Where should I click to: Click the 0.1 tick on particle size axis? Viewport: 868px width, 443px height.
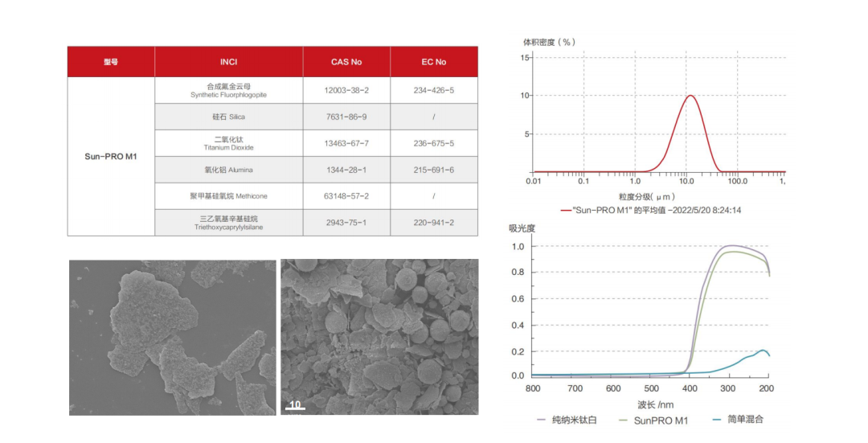pos(583,181)
